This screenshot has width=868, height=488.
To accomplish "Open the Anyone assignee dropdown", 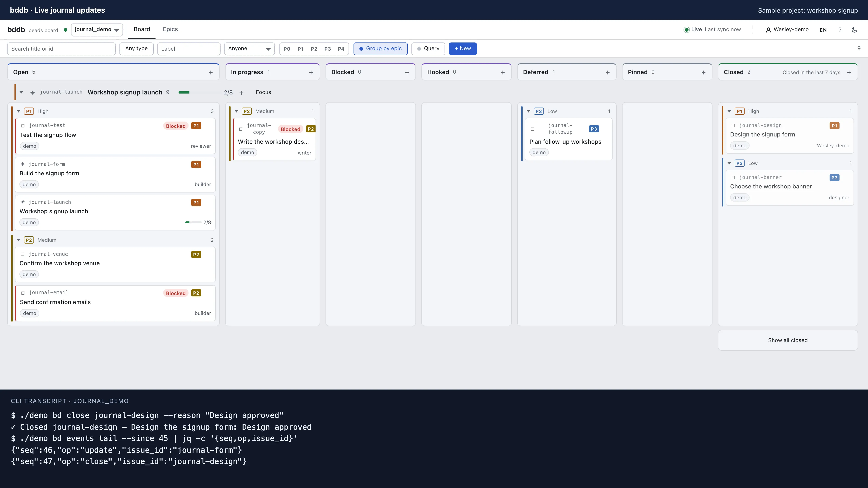I will [x=249, y=49].
